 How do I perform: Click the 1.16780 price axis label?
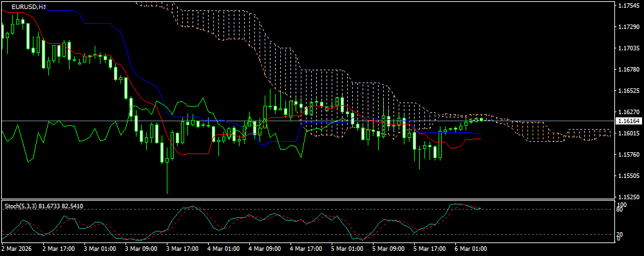tap(629, 69)
